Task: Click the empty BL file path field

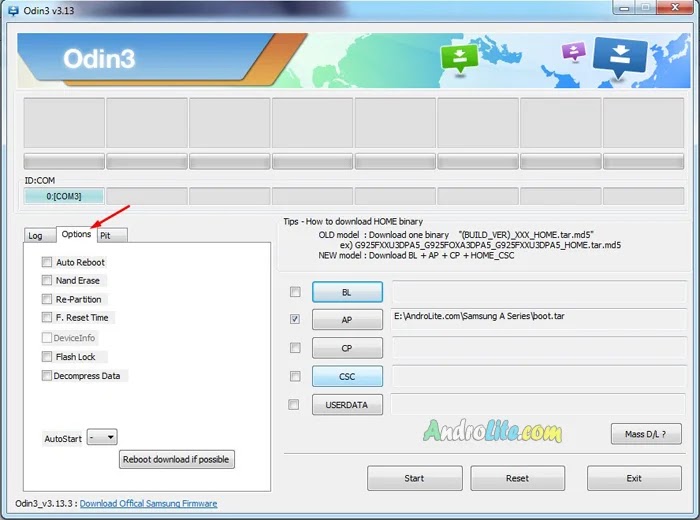Action: (x=539, y=292)
